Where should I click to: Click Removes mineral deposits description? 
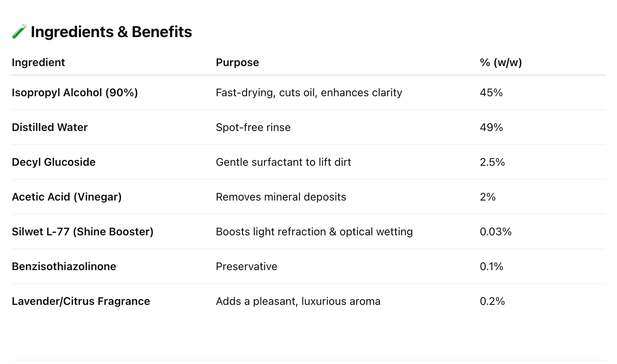coord(281,197)
